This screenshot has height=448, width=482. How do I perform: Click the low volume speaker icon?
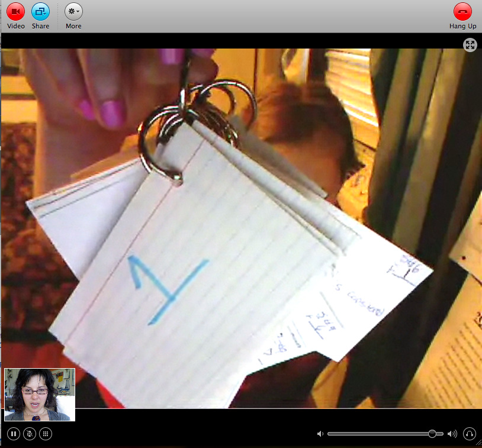(320, 434)
